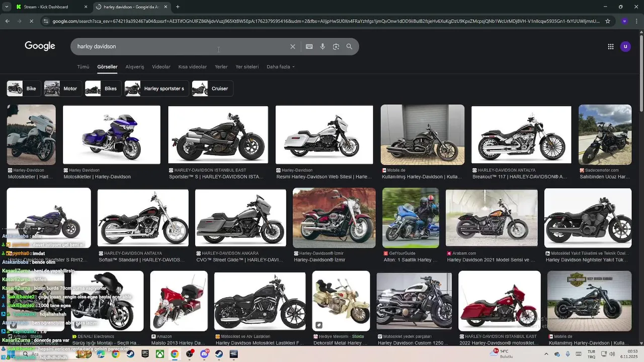Image resolution: width=644 pixels, height=362 pixels.
Task: Open the Harley Davidson Nightster Yakıt link
Action: point(587,260)
